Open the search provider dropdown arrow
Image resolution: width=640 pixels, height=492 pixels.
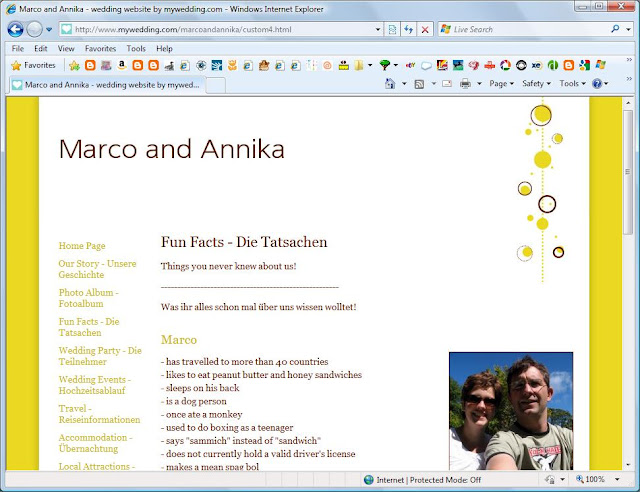[629, 29]
